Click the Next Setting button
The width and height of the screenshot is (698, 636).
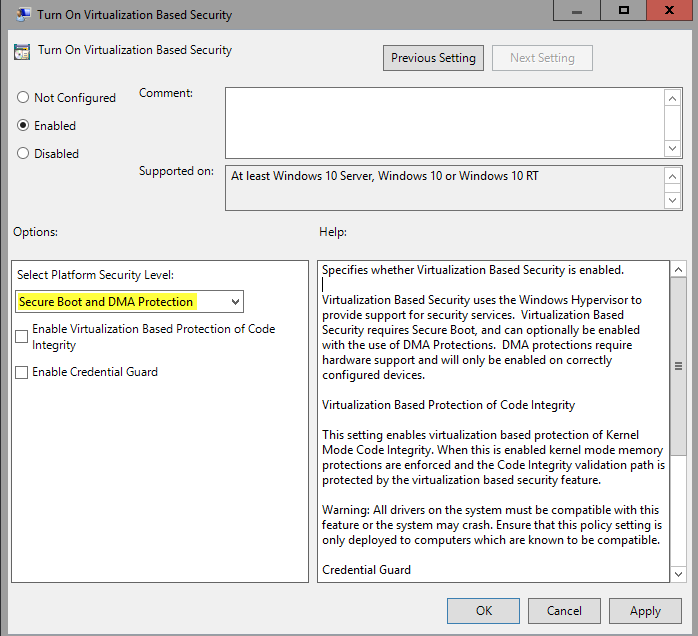(542, 58)
